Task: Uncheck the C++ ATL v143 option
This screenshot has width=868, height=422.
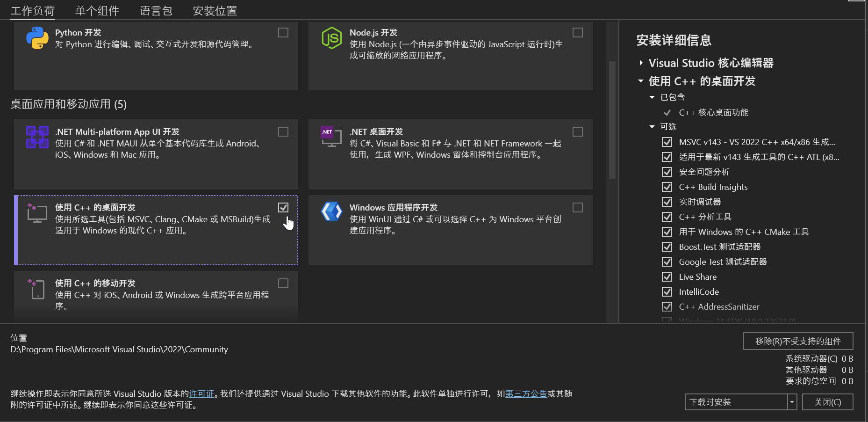Action: (x=667, y=157)
